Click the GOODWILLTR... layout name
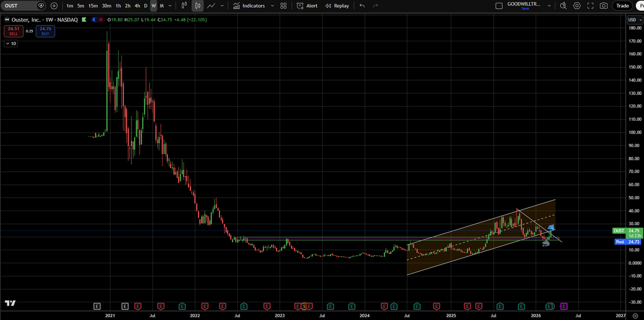This screenshot has height=320, width=644. 524,4
